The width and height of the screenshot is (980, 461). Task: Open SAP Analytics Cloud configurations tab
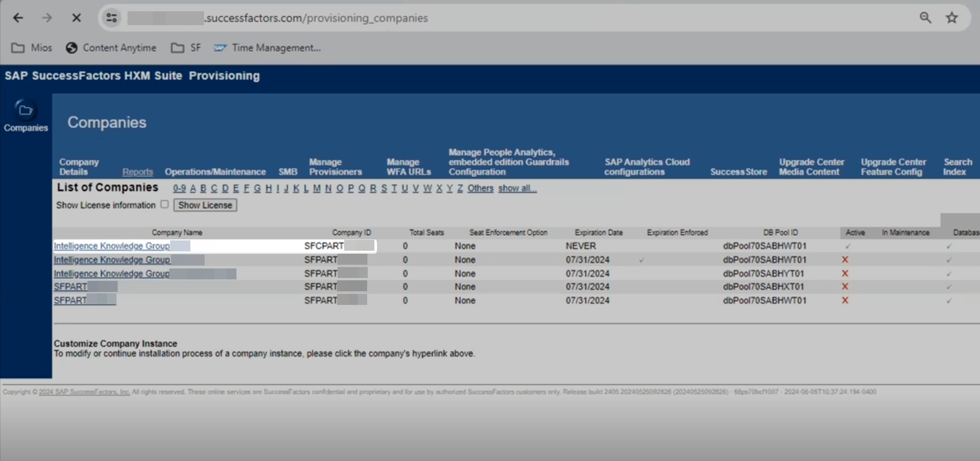(647, 167)
